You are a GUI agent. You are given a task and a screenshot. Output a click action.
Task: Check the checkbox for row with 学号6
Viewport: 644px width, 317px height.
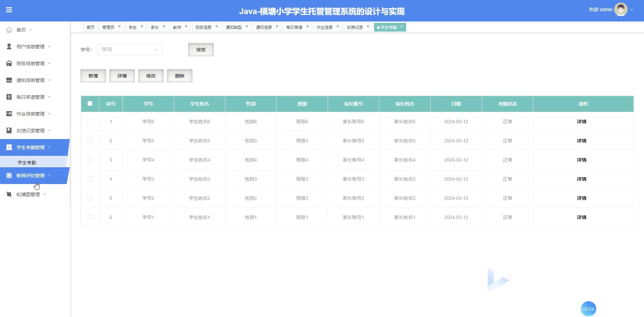click(90, 122)
